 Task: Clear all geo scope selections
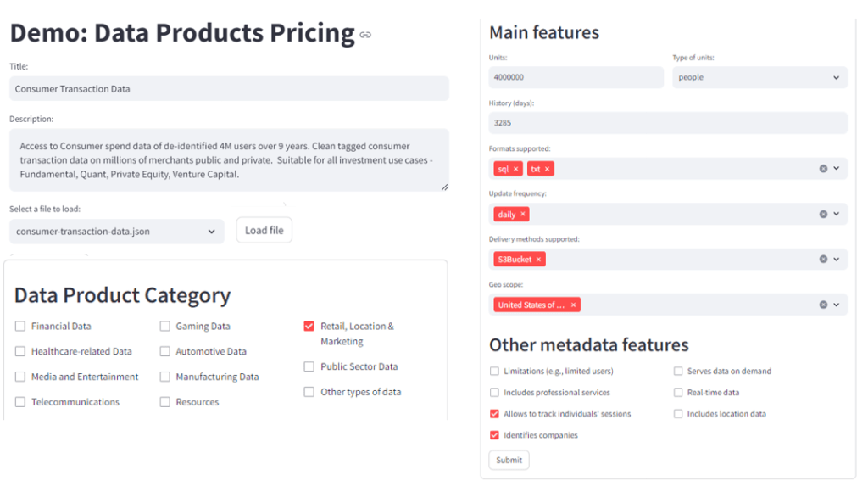[x=823, y=305]
